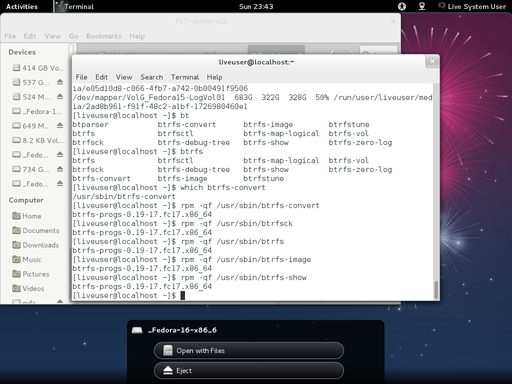Eject the 649 M... volume

[60, 125]
